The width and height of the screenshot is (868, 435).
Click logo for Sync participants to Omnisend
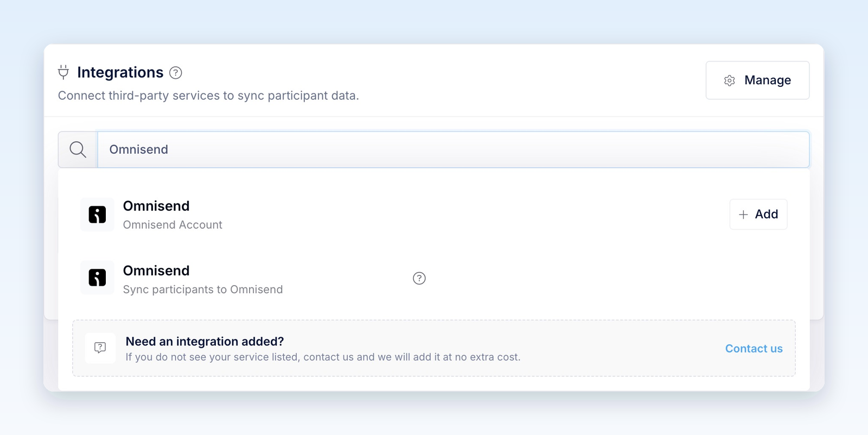(98, 278)
